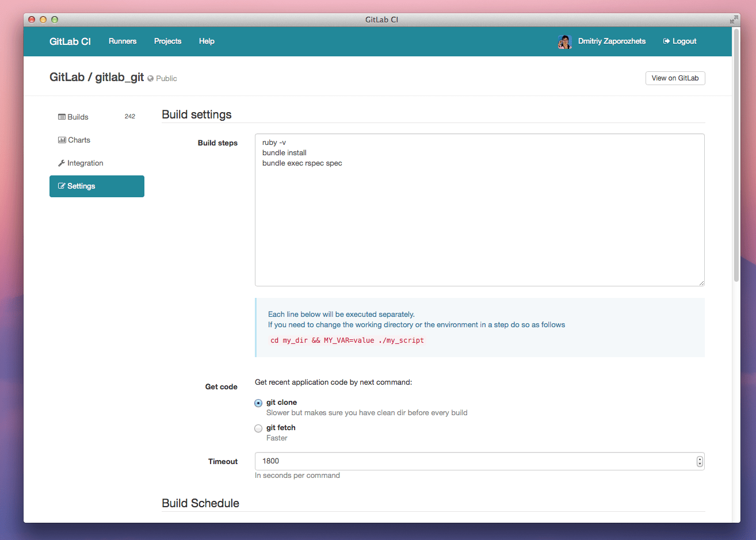Open the Integration sidebar tab

(97, 163)
